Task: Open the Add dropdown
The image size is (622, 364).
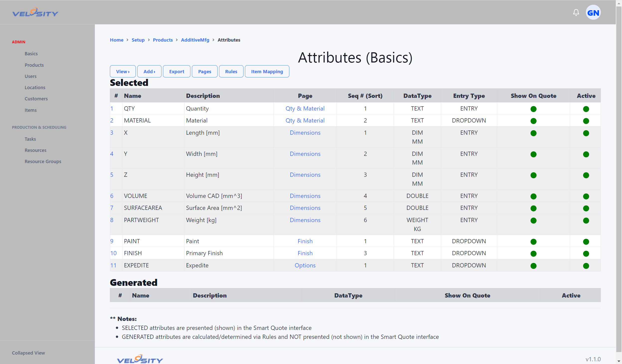Action: click(149, 71)
